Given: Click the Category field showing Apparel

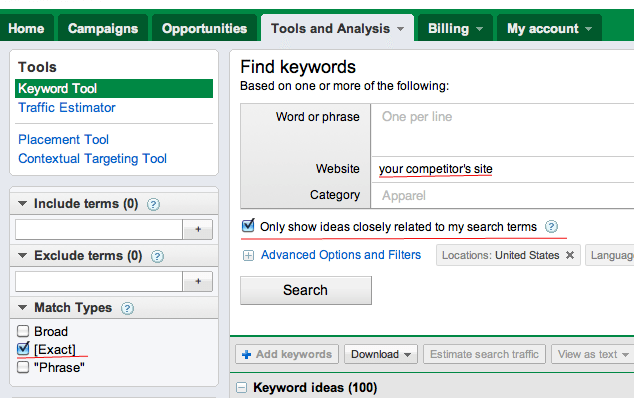Looking at the screenshot, I should pyautogui.click(x=503, y=196).
